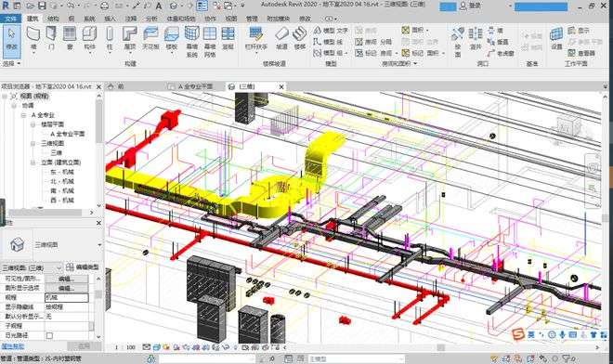The width and height of the screenshot is (613, 364).
Task: Select the Mullion (竖梃) tool
Action: tap(228, 38)
